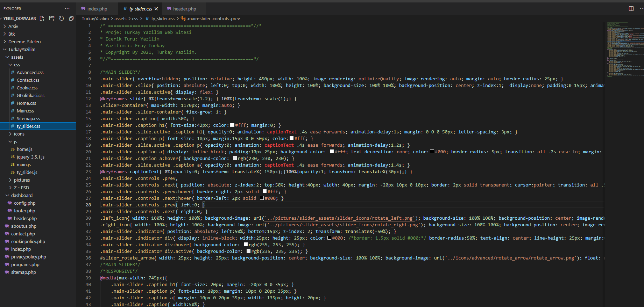Collapse the TurkayYazilim folder
Image resolution: width=644 pixels, height=307 pixels.
click(x=22, y=49)
